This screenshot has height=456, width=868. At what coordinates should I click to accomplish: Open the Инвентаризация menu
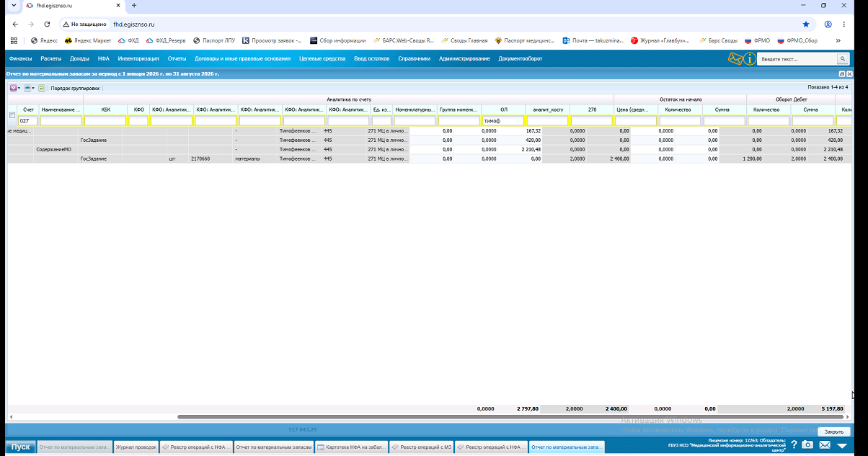point(138,58)
